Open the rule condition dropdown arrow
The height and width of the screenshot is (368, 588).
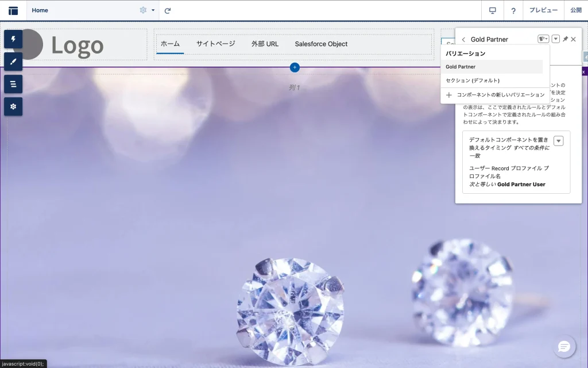pyautogui.click(x=558, y=141)
